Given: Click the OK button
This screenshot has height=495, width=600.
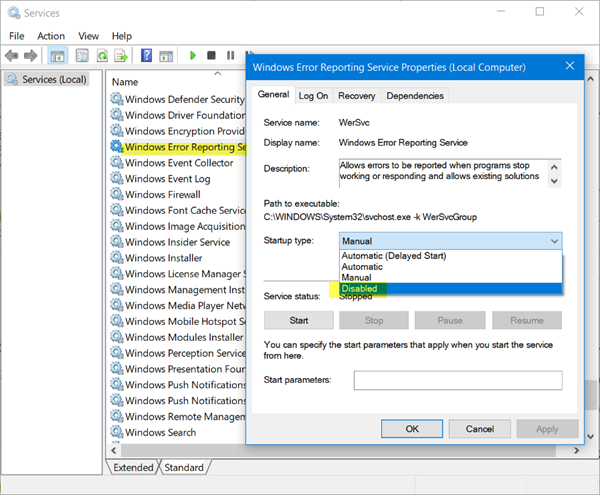Looking at the screenshot, I should [x=411, y=428].
